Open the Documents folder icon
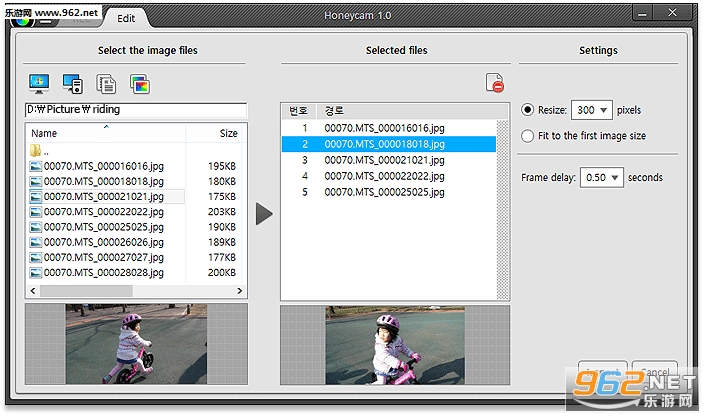This screenshot has height=417, width=705. click(106, 84)
